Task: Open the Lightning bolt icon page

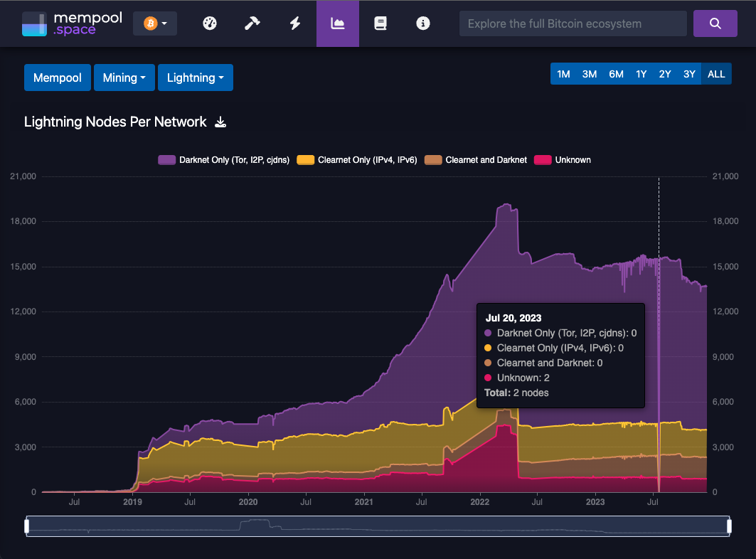Action: [295, 23]
